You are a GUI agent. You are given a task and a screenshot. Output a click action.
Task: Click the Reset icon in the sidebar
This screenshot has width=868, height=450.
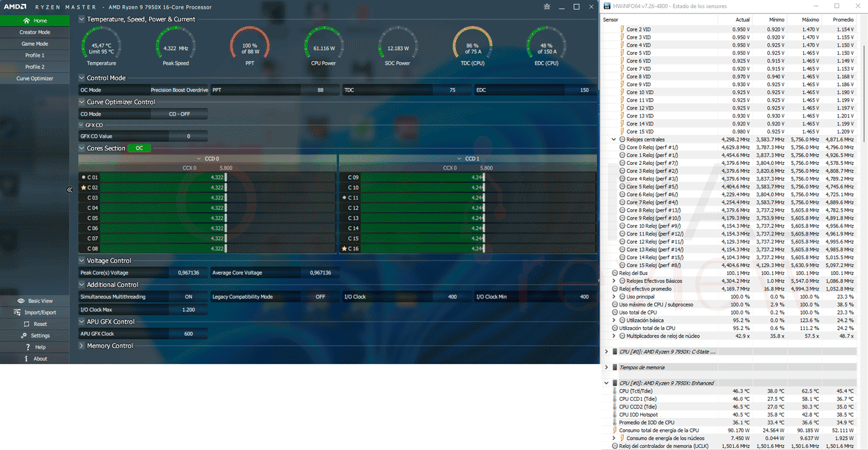click(27, 324)
